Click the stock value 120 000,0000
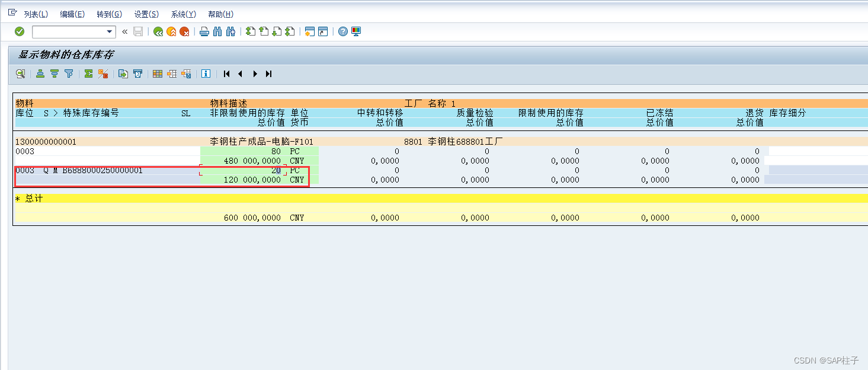This screenshot has height=370, width=868. point(252,180)
